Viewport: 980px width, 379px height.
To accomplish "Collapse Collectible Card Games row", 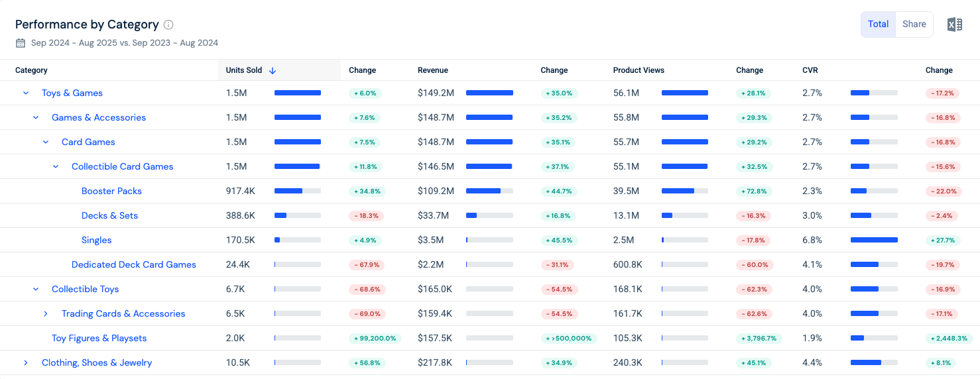I will [x=56, y=167].
